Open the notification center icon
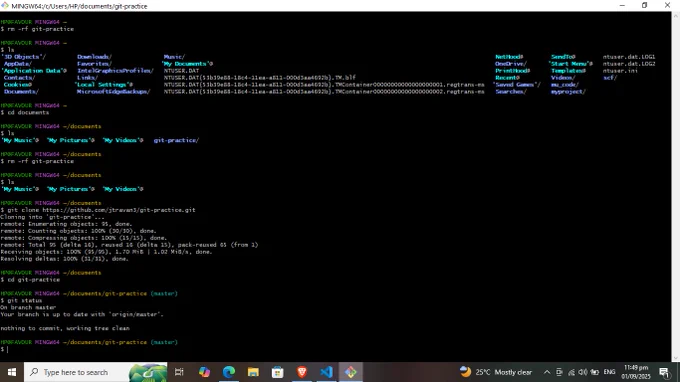 click(x=664, y=372)
